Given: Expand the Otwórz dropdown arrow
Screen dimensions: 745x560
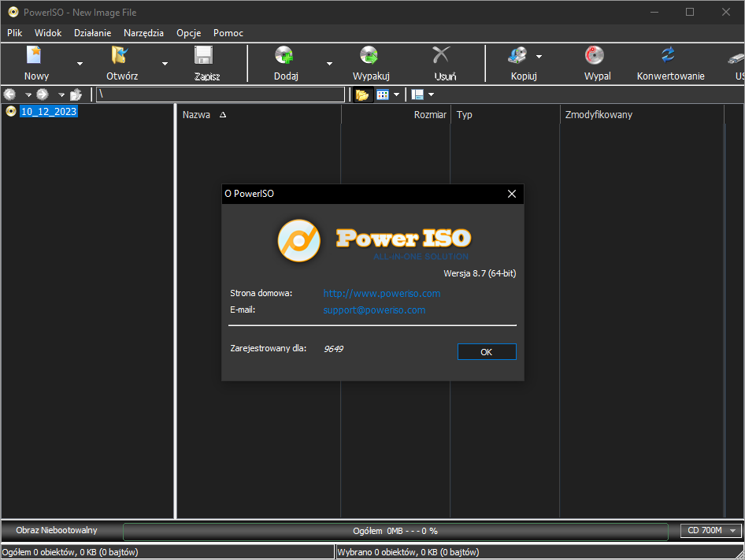Looking at the screenshot, I should (165, 63).
